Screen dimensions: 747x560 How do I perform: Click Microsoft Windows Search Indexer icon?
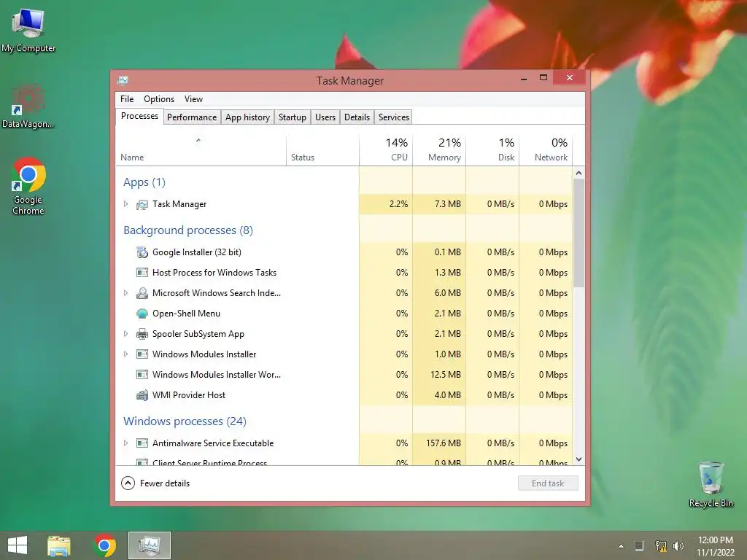coord(142,293)
